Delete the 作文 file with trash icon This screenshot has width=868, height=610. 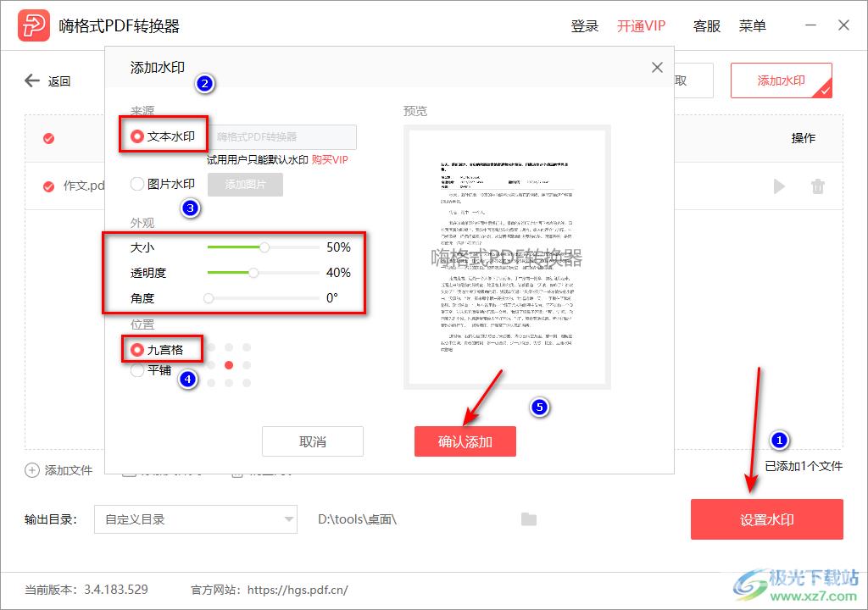[x=818, y=186]
